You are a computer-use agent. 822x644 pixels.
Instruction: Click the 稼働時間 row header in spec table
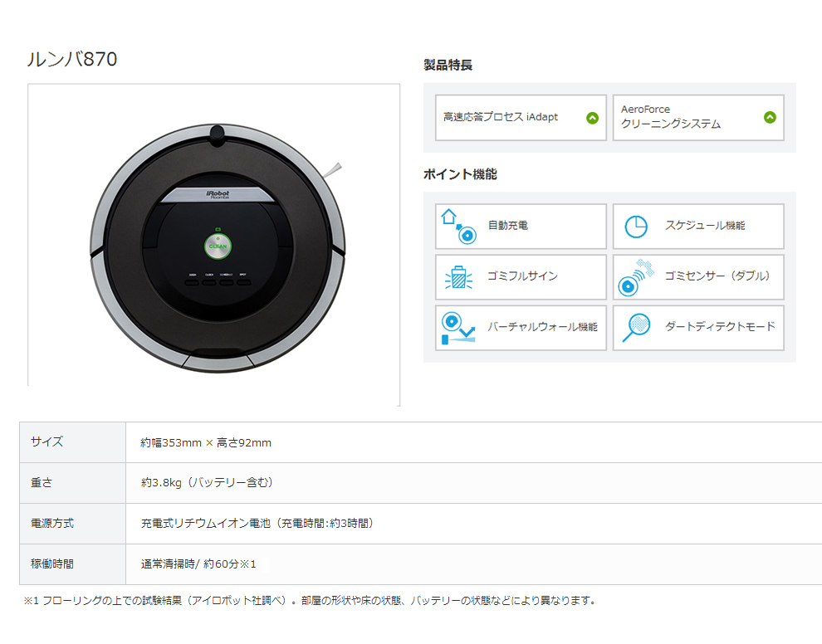coord(52,563)
